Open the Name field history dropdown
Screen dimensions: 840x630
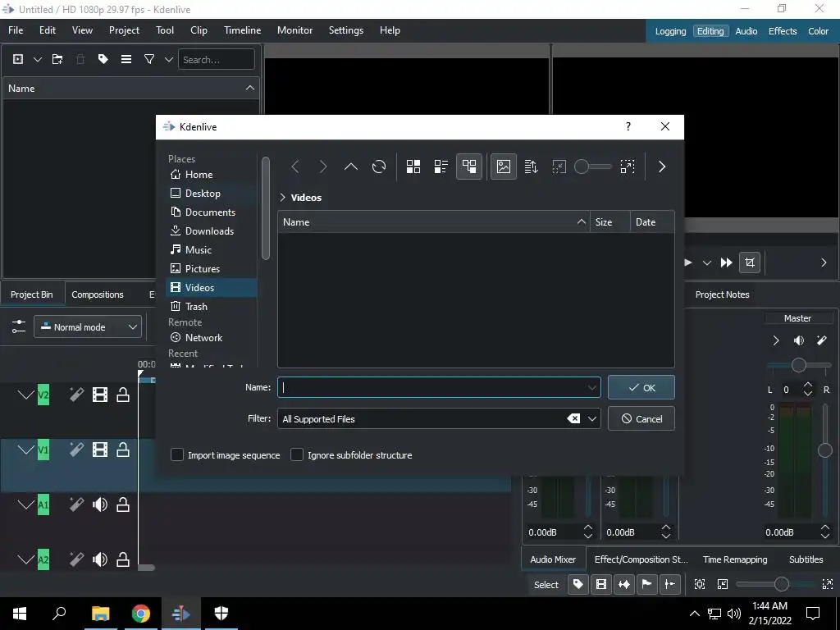pyautogui.click(x=592, y=387)
